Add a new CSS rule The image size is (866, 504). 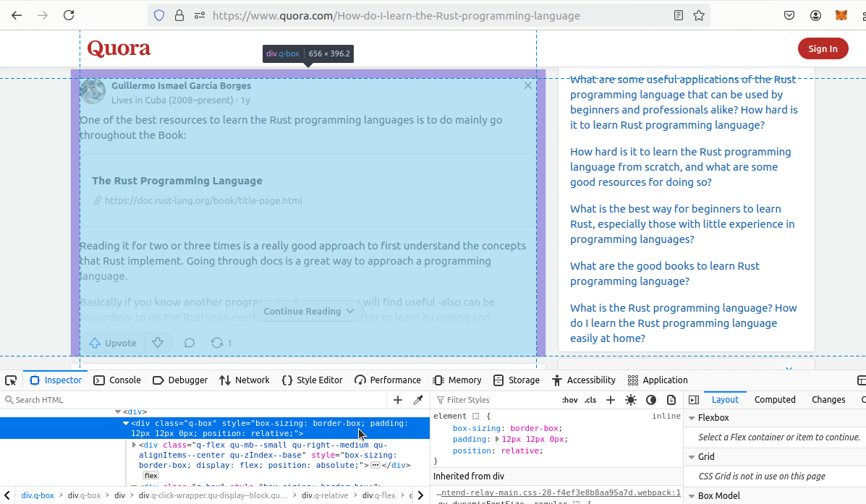(611, 400)
